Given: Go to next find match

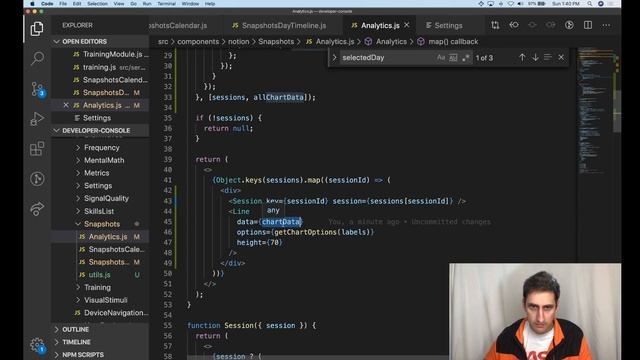Looking at the screenshot, I should click(x=535, y=58).
